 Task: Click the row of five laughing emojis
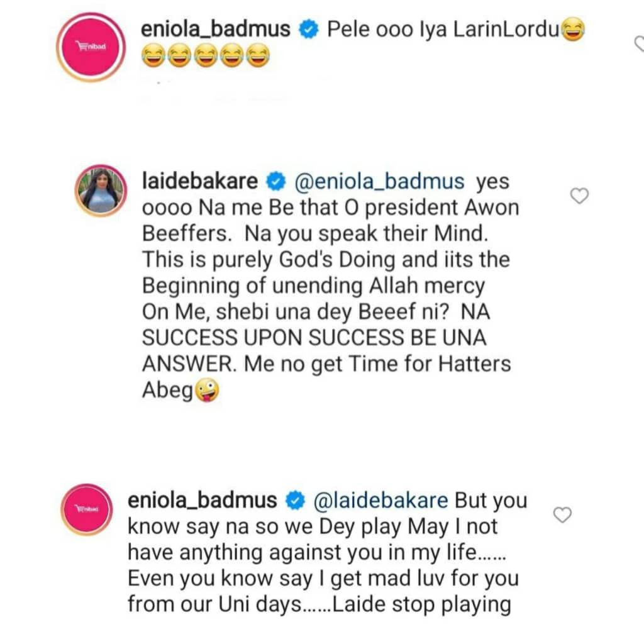coord(205,58)
